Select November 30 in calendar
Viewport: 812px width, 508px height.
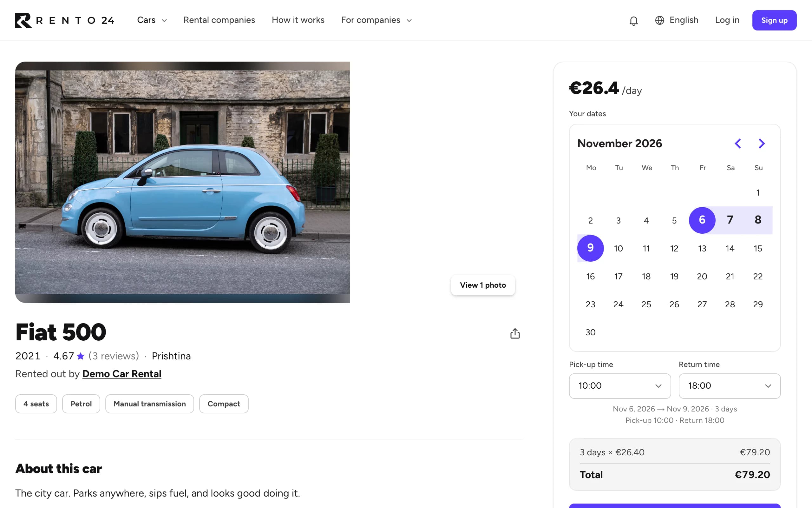click(x=591, y=332)
